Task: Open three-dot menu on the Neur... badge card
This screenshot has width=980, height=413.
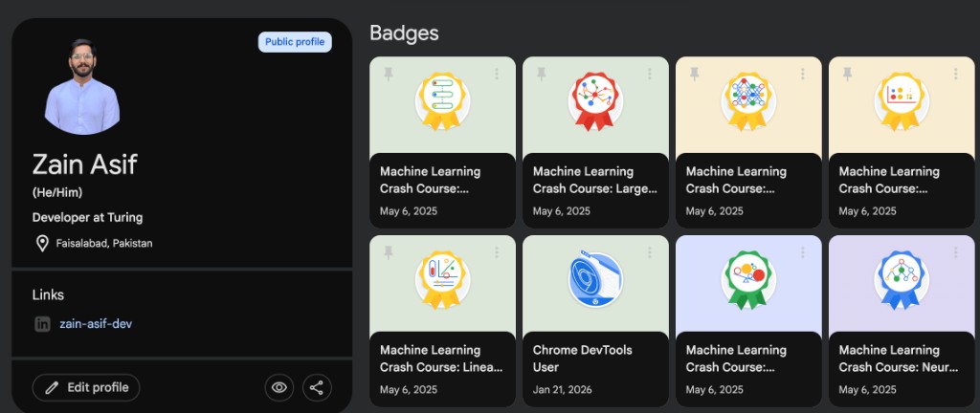Action: pyautogui.click(x=956, y=252)
